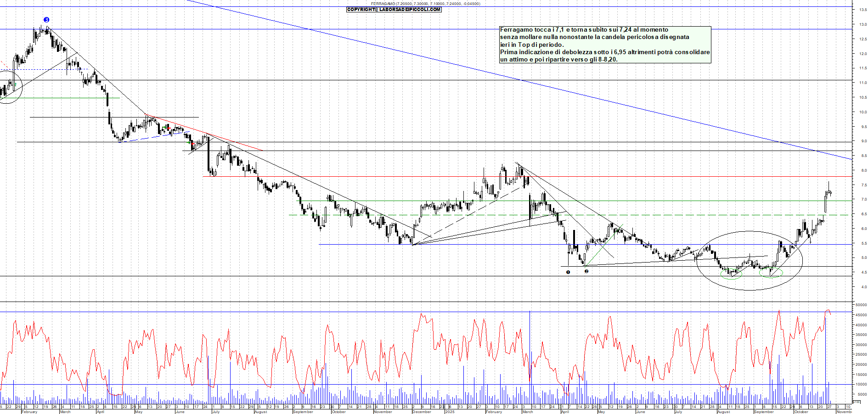Viewport: 868px width, 414px height.
Task: Select the COPYRIGHT@ LABORSADEIPICCOLI.COM banner
Action: (394, 11)
